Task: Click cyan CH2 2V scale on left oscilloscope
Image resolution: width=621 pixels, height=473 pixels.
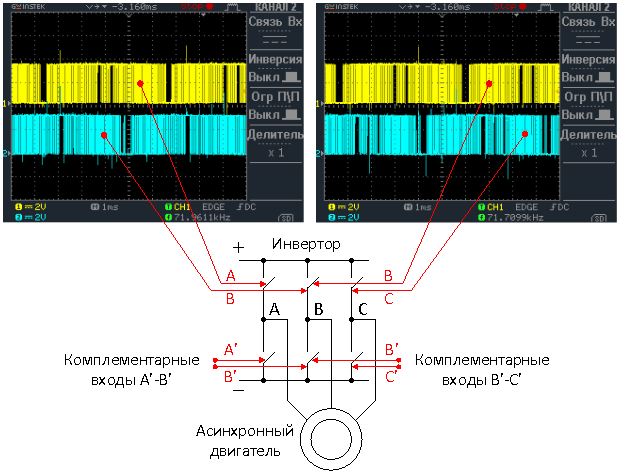Action: (x=30, y=217)
